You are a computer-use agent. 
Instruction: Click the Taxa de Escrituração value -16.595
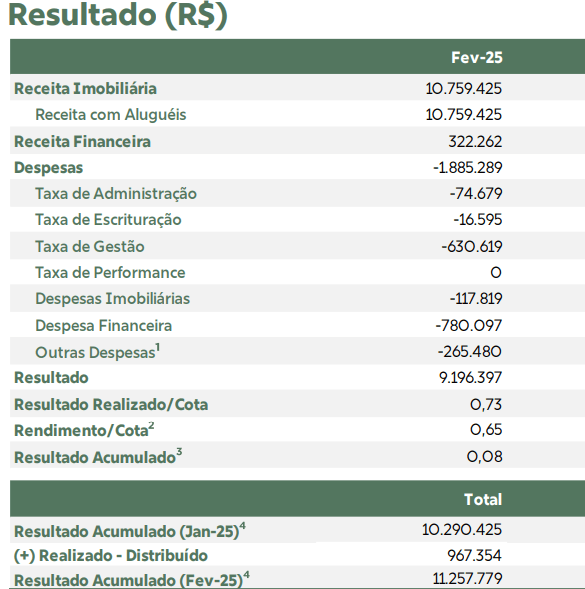(x=478, y=219)
